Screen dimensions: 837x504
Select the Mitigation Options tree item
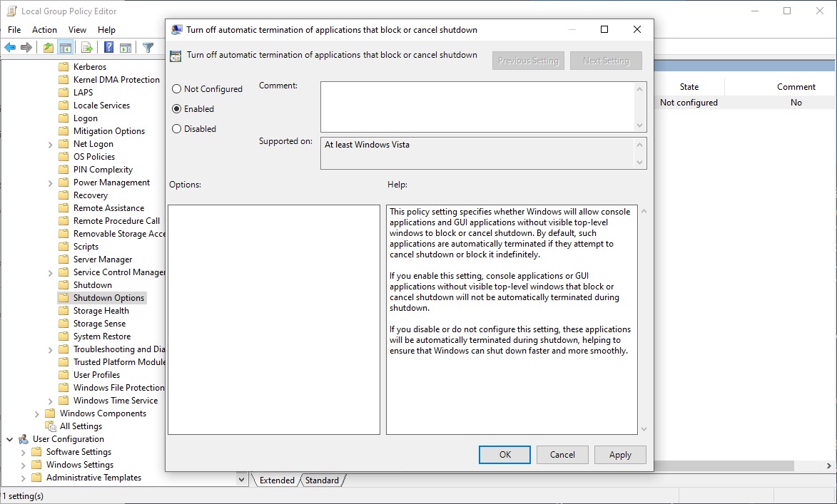pyautogui.click(x=109, y=131)
